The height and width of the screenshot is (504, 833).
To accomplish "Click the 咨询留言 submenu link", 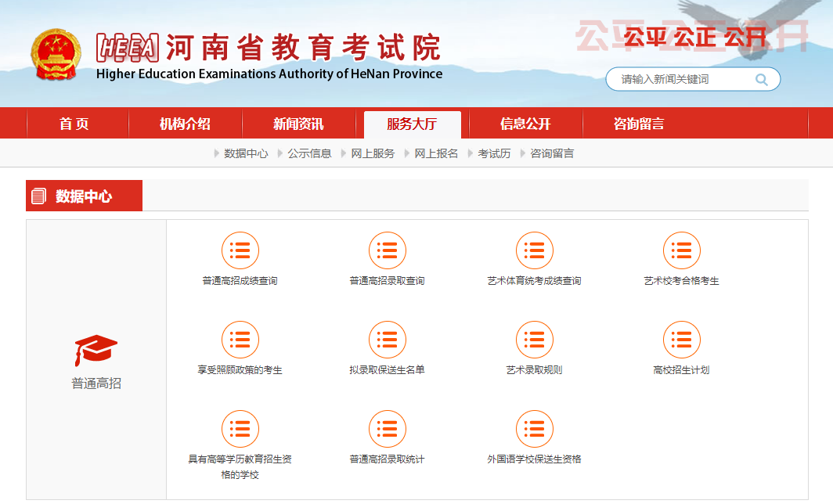I will [x=552, y=153].
